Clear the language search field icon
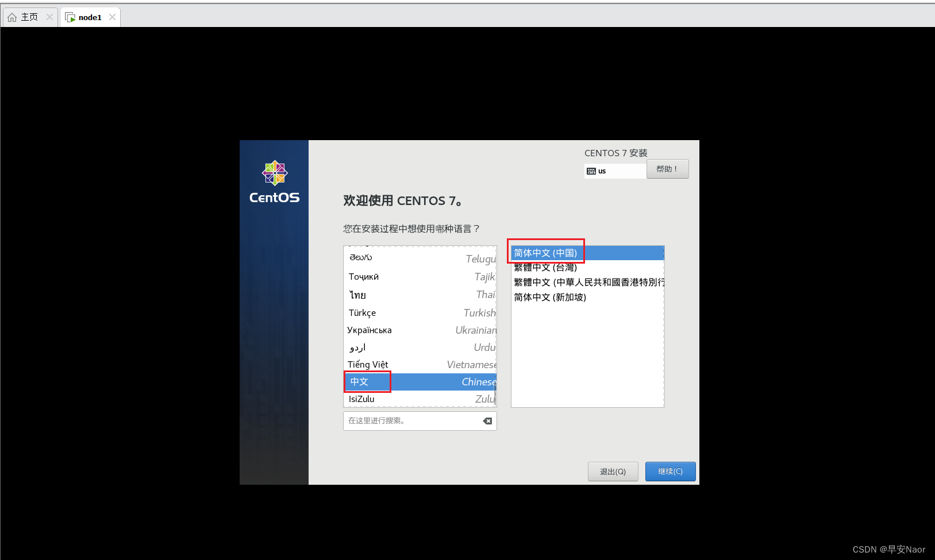 click(x=487, y=421)
